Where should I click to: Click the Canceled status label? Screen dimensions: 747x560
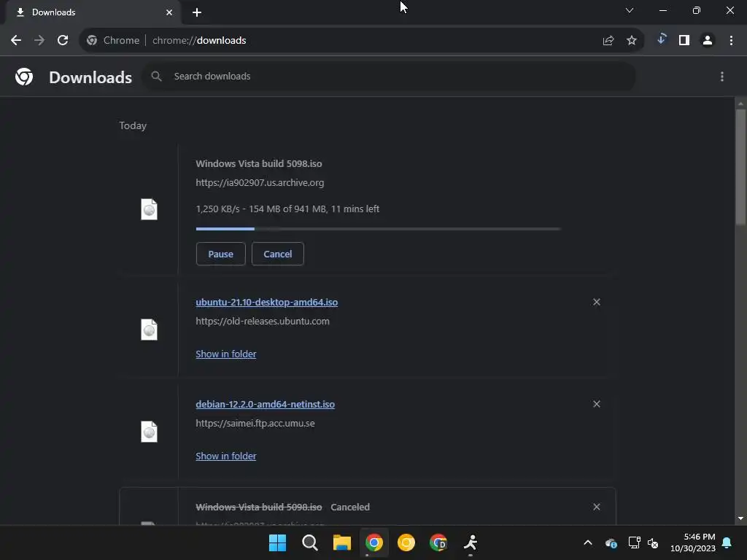350,507
